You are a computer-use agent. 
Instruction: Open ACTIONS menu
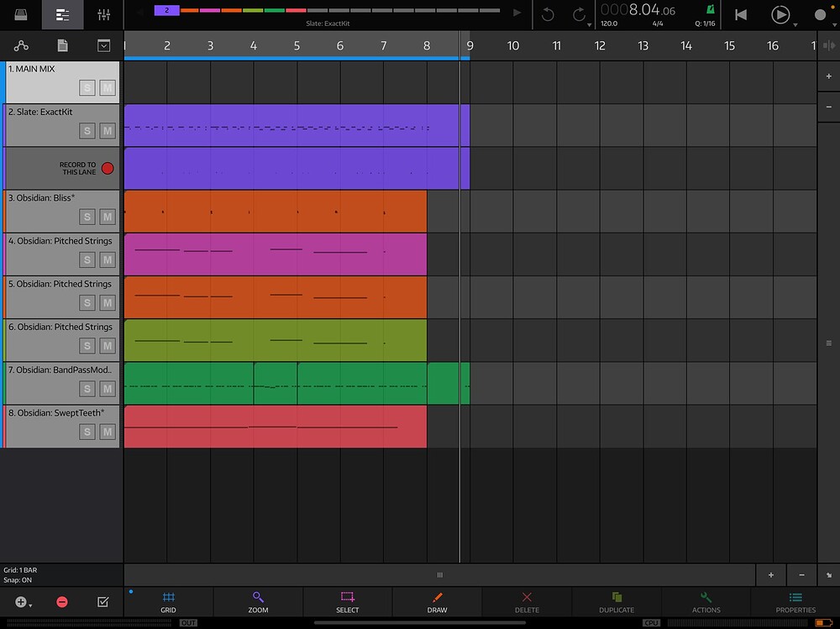[x=706, y=602]
